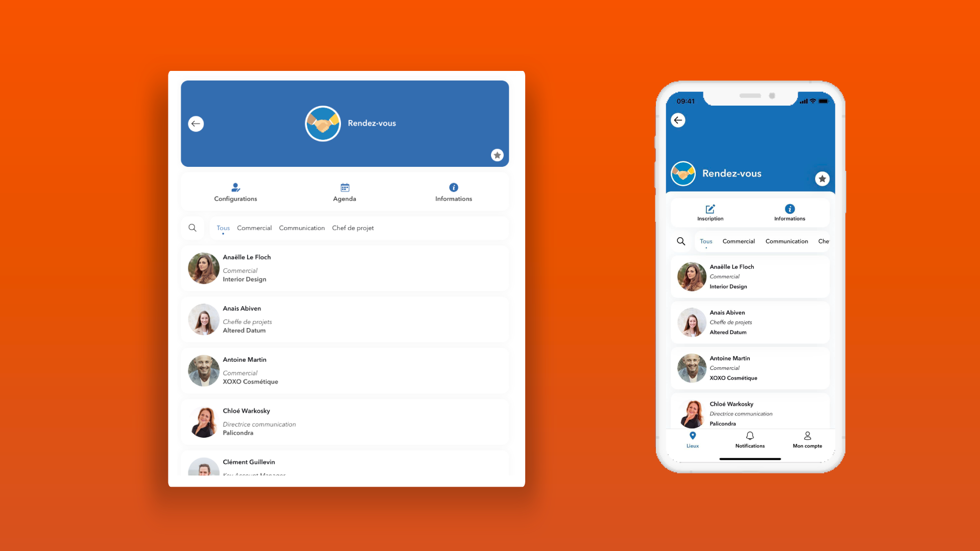Expand the Lieux section on mobile
This screenshot has width=980, height=551.
click(692, 439)
